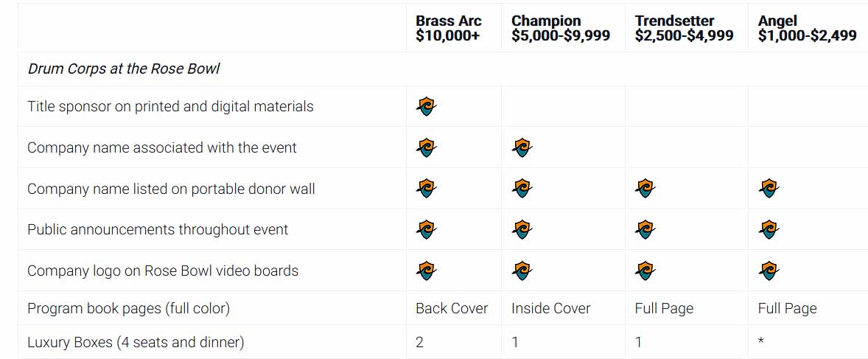This screenshot has height=359, width=868.
Task: Click Angel shield icon in portable donor wall row
Action: pyautogui.click(x=769, y=189)
